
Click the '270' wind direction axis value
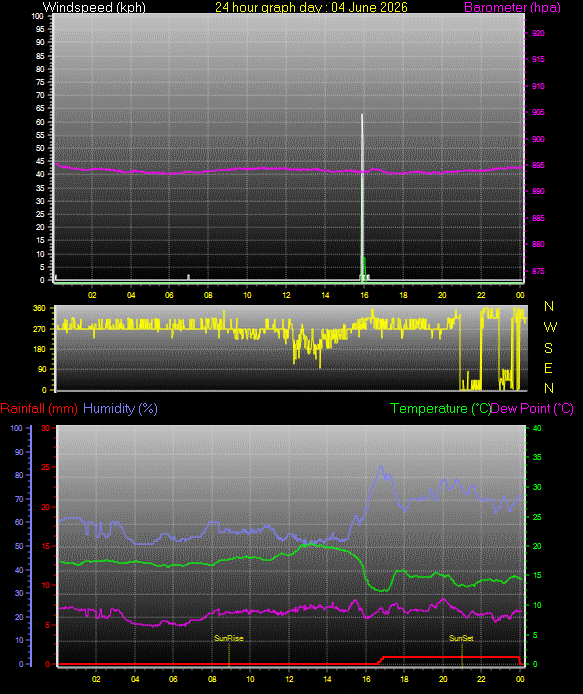tap(39, 329)
